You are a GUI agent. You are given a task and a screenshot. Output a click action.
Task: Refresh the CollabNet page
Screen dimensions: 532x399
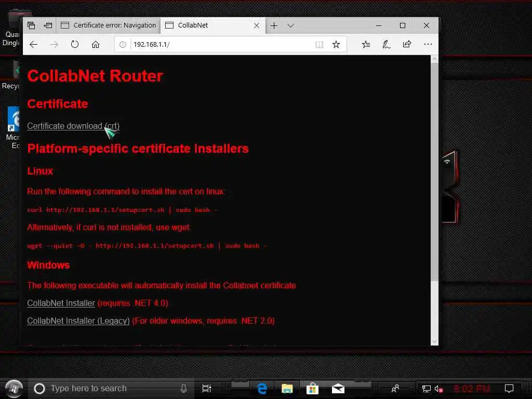pos(75,45)
